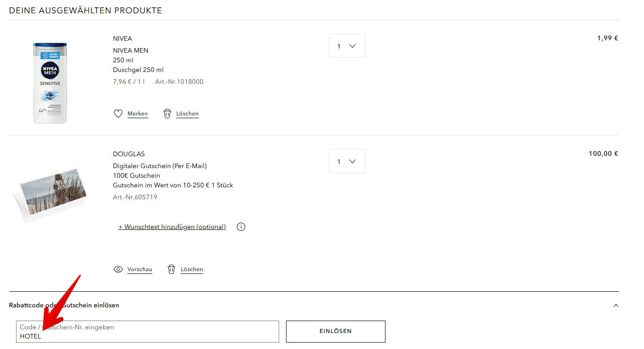Image resolution: width=644 pixels, height=349 pixels.
Task: Open the quantity dropdown for the 100€ Gutschein
Action: pyautogui.click(x=347, y=161)
